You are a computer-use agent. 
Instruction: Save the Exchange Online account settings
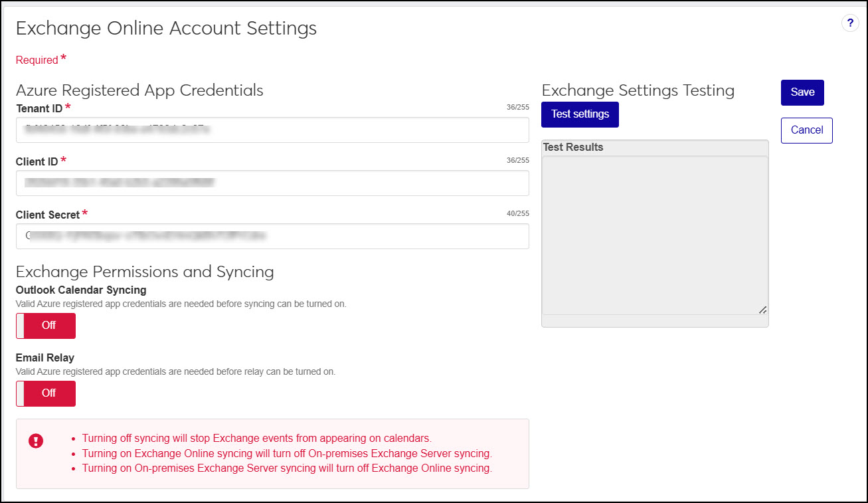pyautogui.click(x=802, y=92)
